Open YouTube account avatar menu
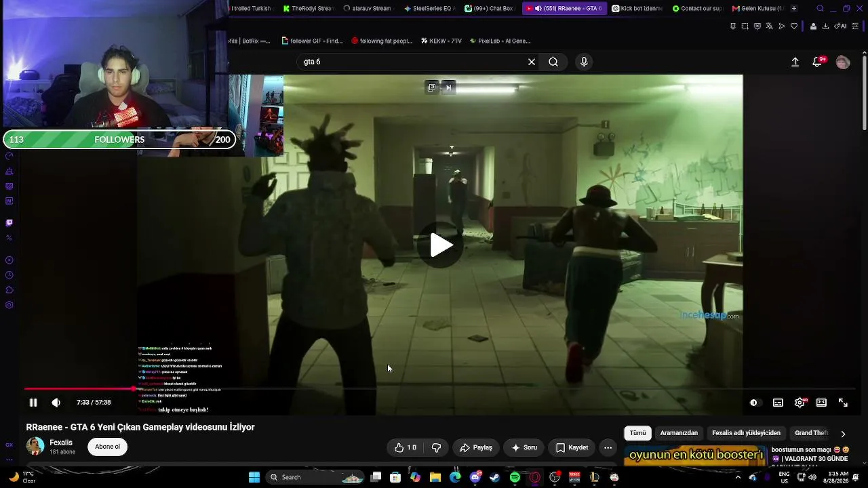Image resolution: width=868 pixels, height=488 pixels. [x=843, y=62]
